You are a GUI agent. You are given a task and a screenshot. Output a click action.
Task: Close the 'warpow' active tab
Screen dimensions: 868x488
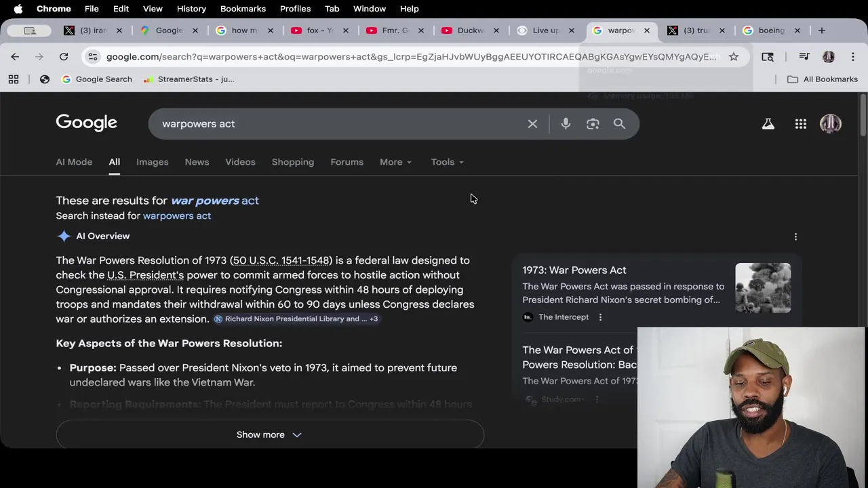pyautogui.click(x=646, y=30)
